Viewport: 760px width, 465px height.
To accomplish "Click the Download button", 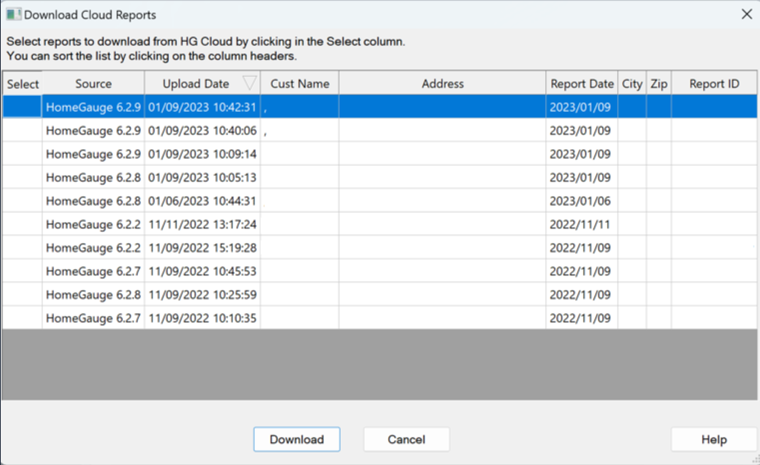I will [x=296, y=439].
